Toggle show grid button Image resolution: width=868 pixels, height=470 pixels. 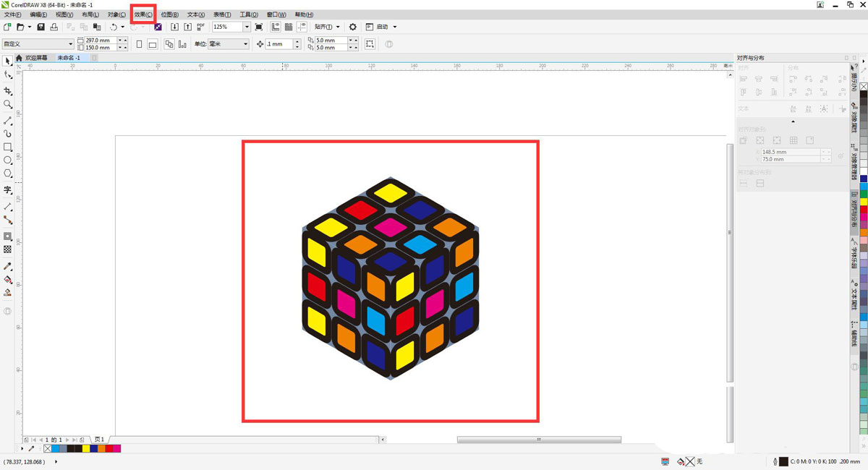point(289,27)
